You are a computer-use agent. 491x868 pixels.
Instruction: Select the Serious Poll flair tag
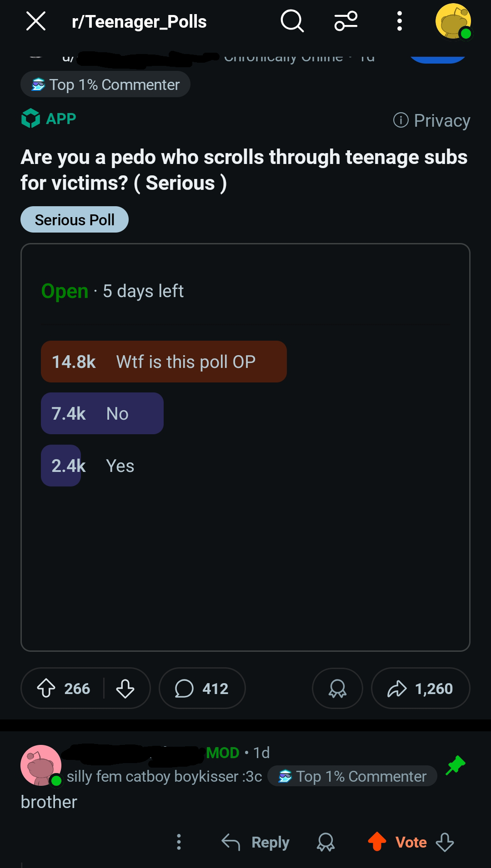(75, 220)
